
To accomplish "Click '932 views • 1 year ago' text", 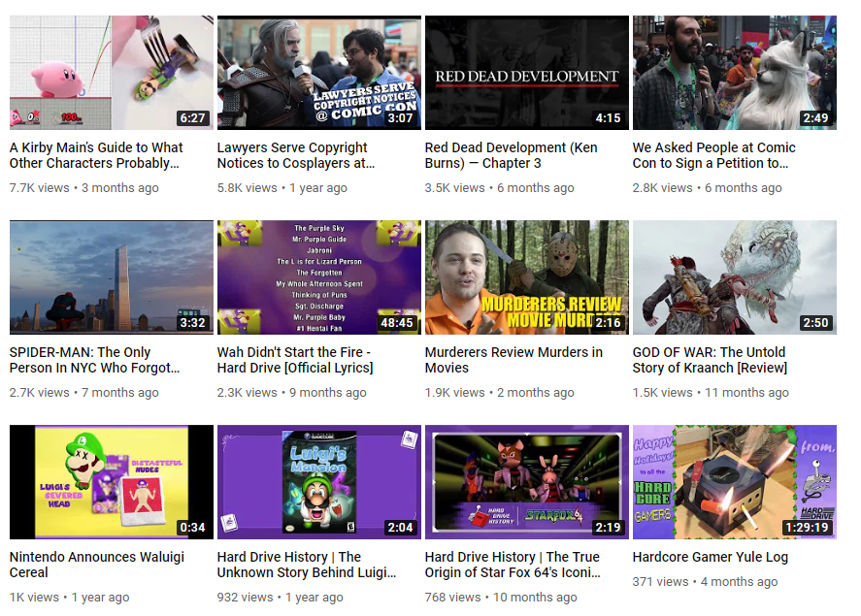I will [281, 597].
